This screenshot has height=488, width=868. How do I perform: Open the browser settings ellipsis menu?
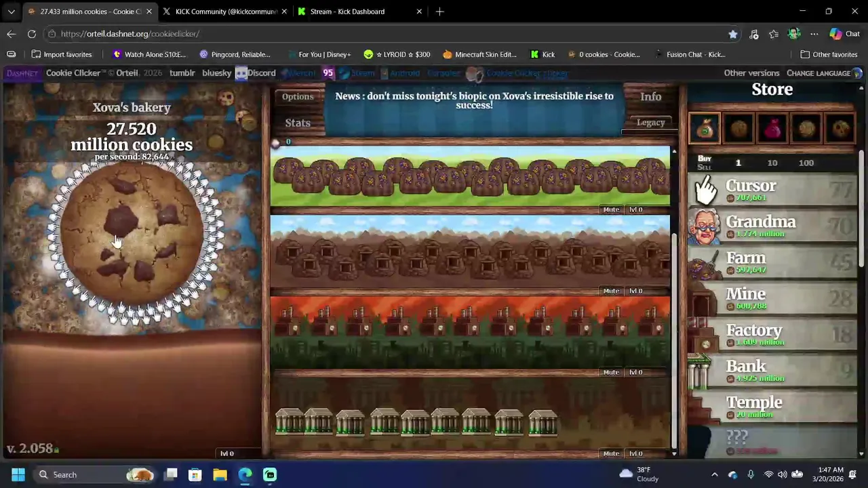point(814,34)
